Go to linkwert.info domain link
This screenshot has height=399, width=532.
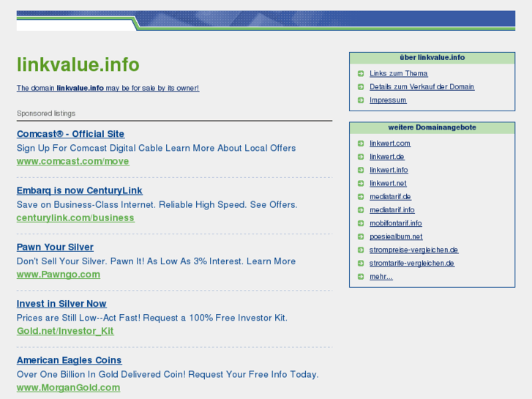(389, 170)
